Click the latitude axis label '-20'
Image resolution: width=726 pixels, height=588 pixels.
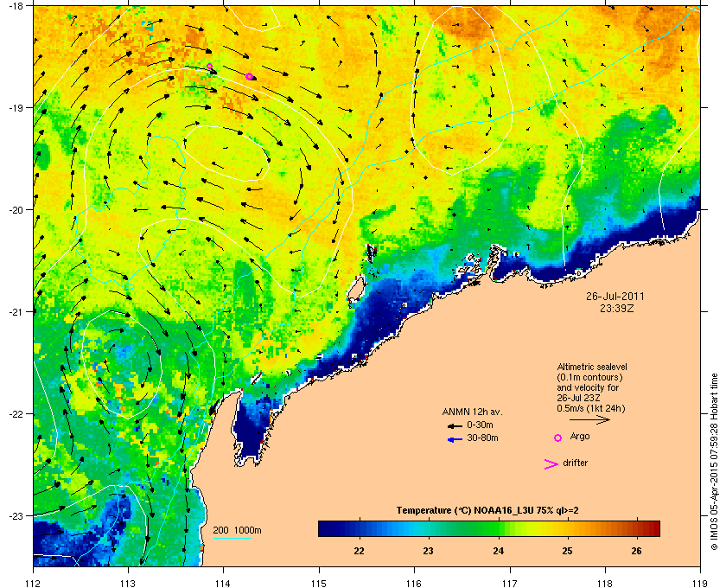(16, 209)
